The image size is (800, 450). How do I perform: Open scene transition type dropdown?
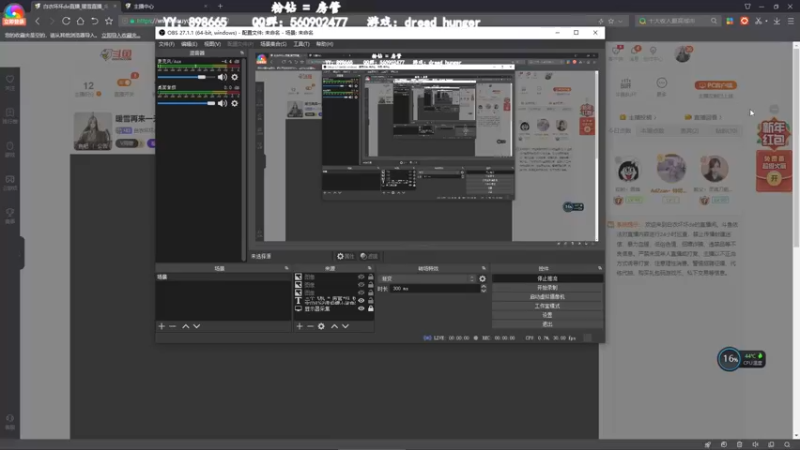(x=428, y=279)
